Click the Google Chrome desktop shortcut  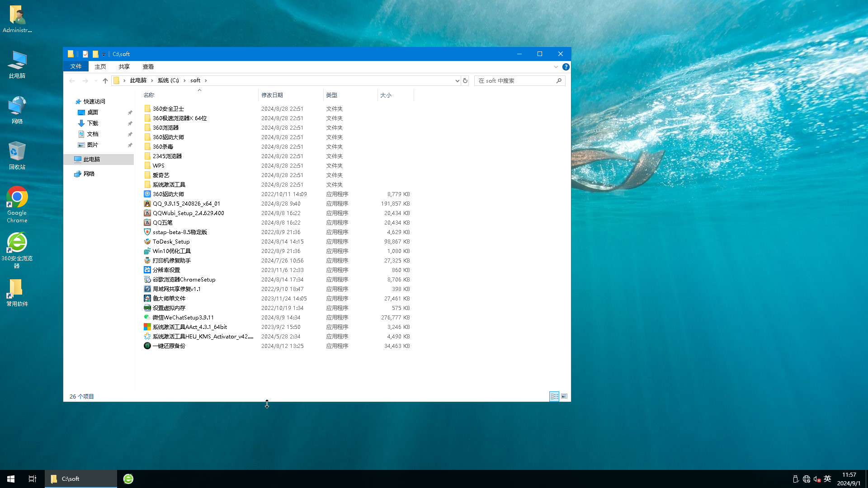tap(17, 204)
